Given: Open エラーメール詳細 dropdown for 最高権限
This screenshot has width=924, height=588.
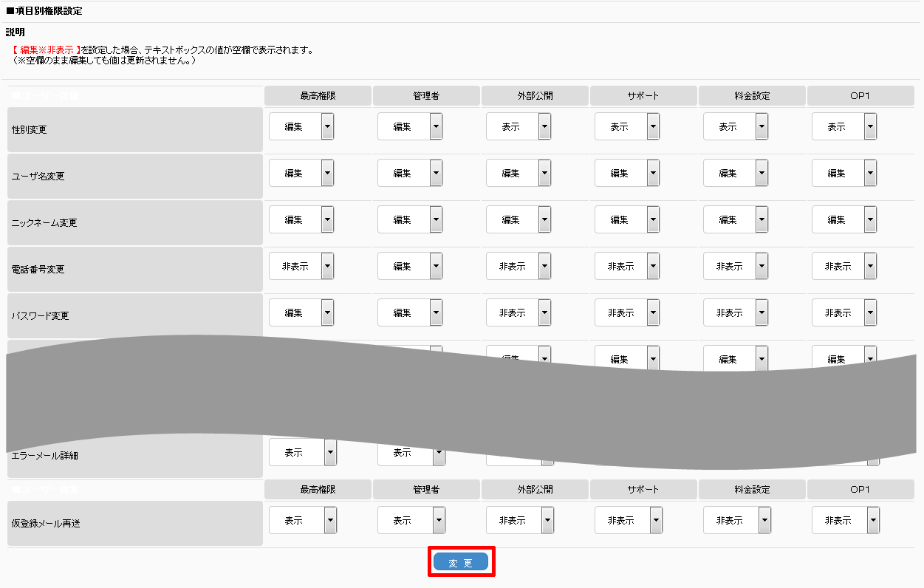Looking at the screenshot, I should coord(303,452).
